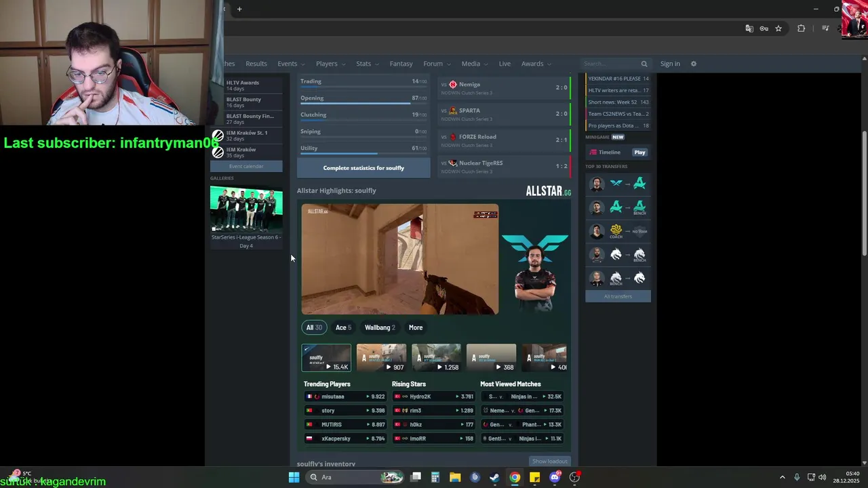Open Google Chrome from the taskbar
868x488 pixels.
(515, 477)
